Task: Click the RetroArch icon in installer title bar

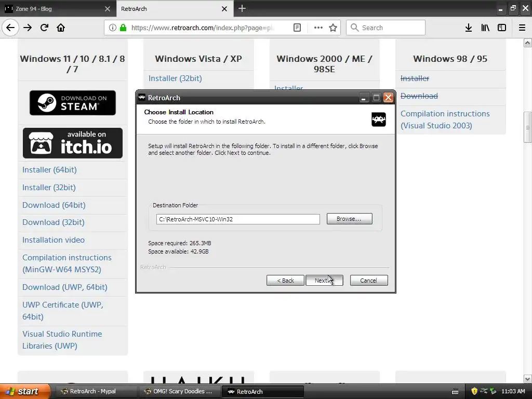Action: [142, 98]
